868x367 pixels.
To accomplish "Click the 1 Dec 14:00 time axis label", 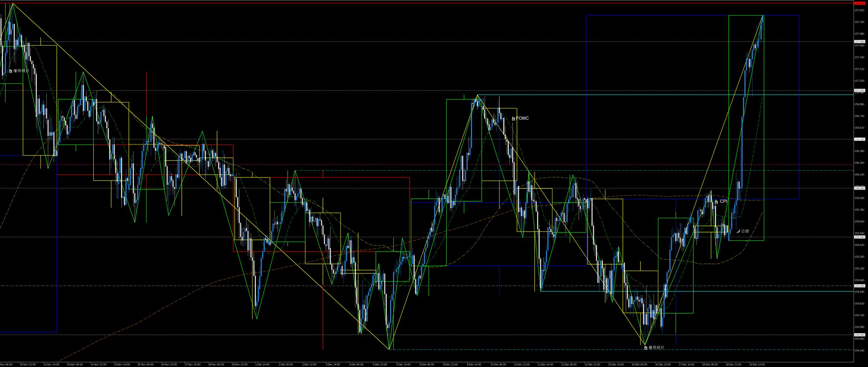I will pos(262,364).
